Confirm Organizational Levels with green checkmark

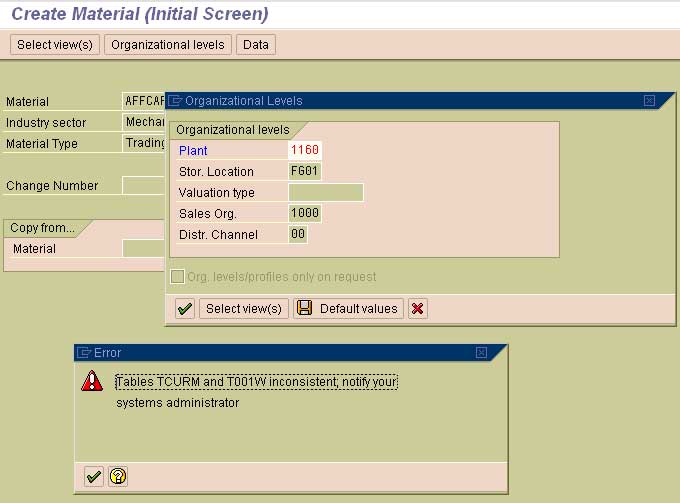[185, 309]
